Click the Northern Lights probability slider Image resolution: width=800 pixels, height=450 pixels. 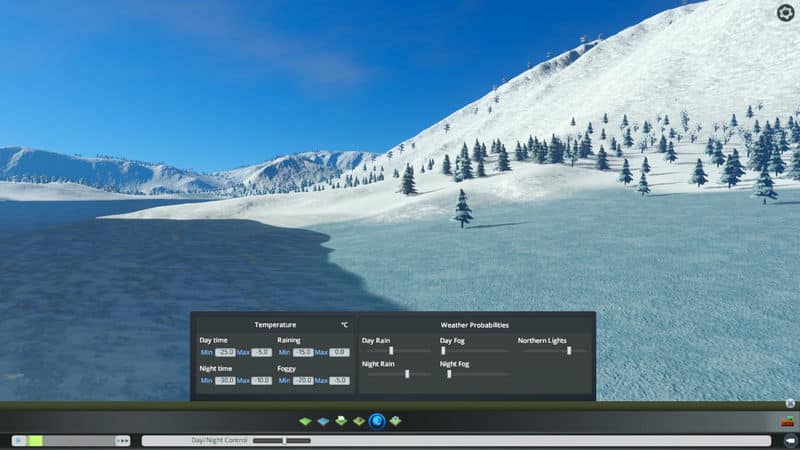[x=569, y=351]
